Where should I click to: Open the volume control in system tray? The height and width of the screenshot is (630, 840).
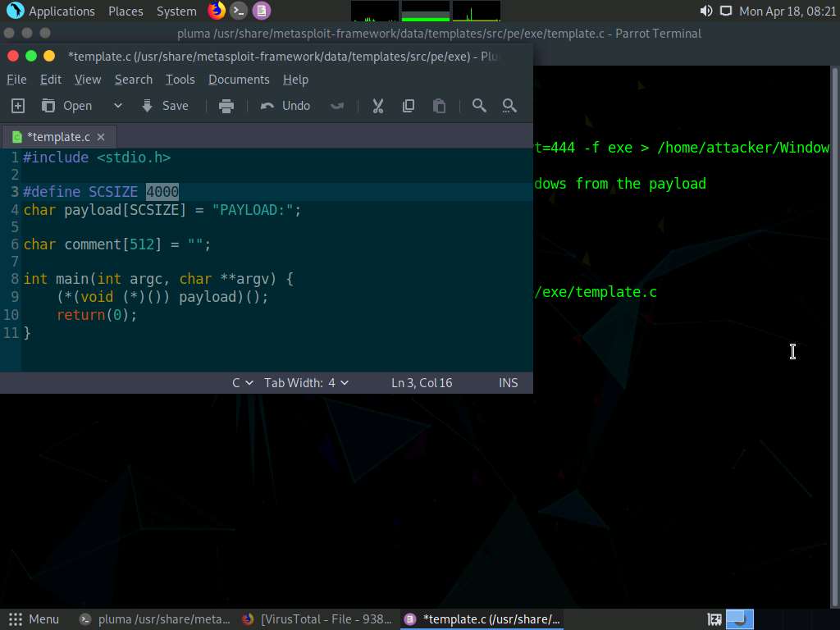click(x=705, y=11)
